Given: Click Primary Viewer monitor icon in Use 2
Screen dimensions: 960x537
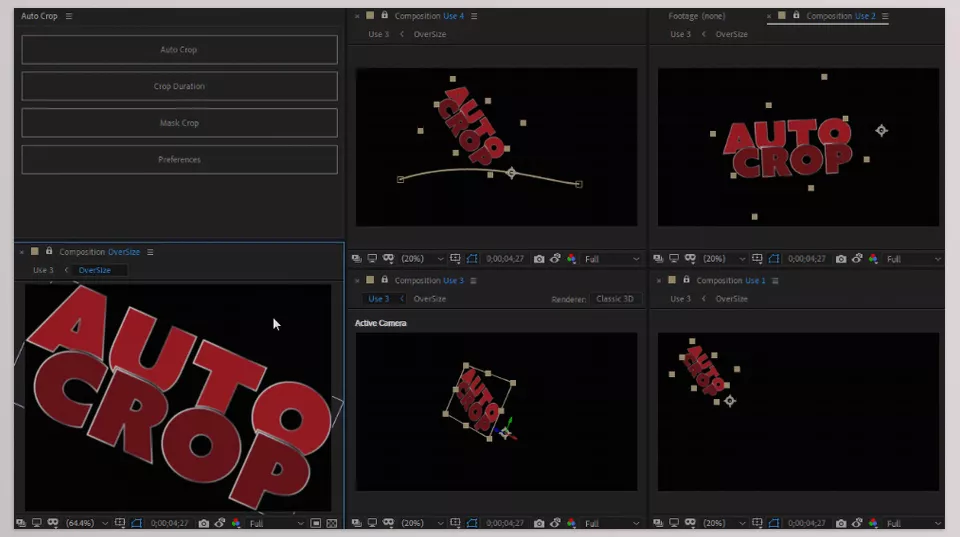Looking at the screenshot, I should 674,259.
